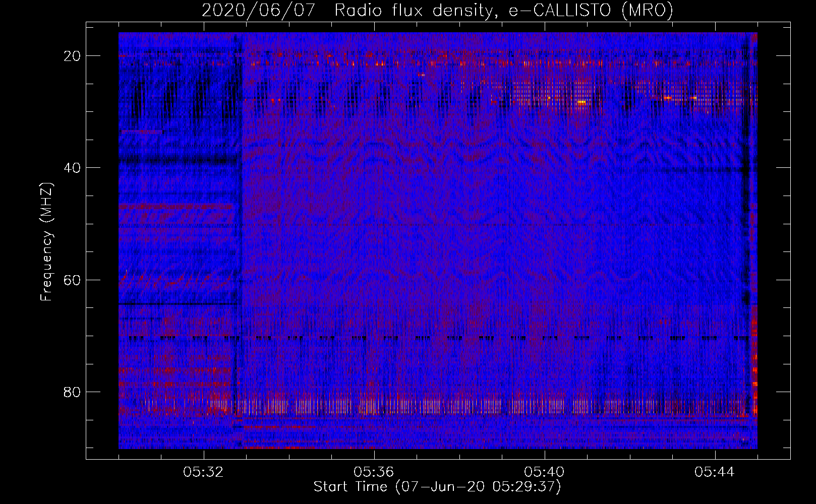Click the 05:36 time tick label
The width and height of the screenshot is (816, 504).
coord(374,472)
